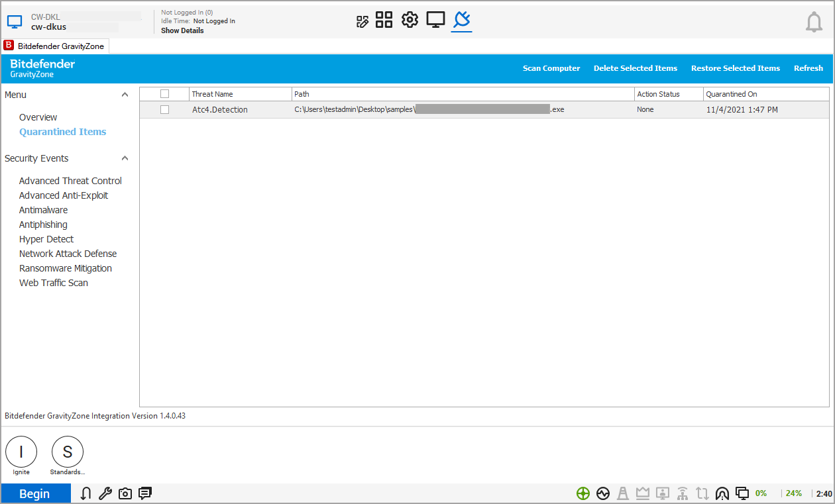The image size is (835, 504).
Task: Select Ransomware Mitigation in Security Events
Action: (66, 268)
